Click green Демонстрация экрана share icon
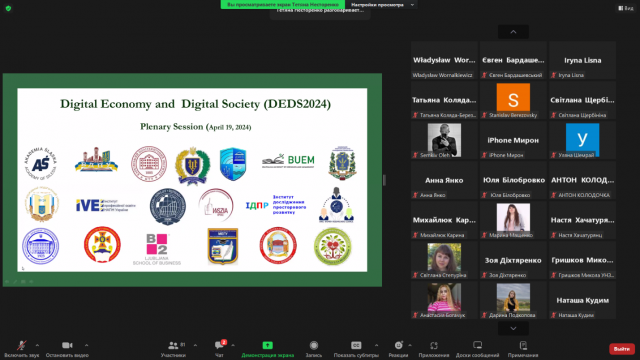 (x=267, y=345)
